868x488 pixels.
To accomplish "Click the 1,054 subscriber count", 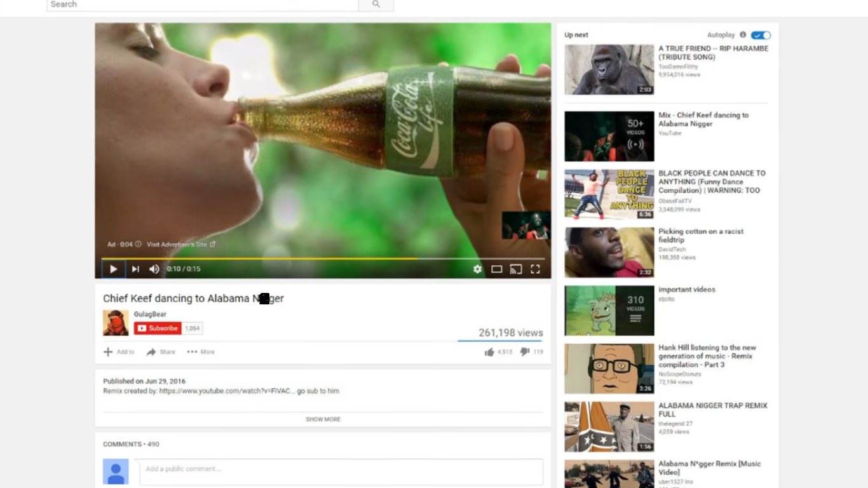I will 193,329.
